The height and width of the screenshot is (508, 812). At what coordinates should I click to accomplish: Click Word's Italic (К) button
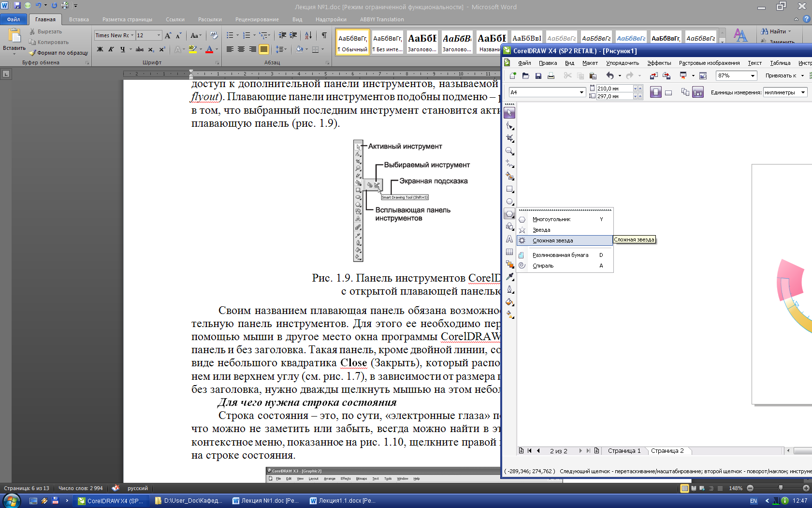pyautogui.click(x=111, y=49)
